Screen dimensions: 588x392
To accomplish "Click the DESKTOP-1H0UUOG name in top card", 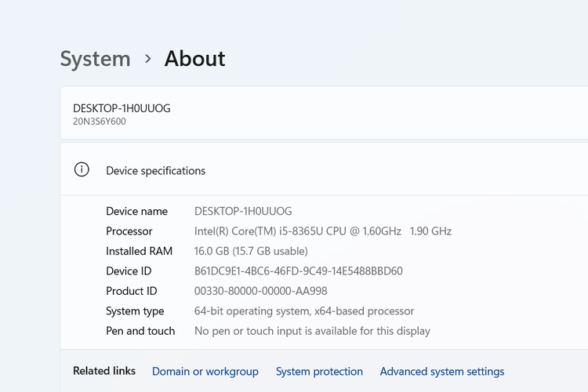I will pyautogui.click(x=122, y=108).
